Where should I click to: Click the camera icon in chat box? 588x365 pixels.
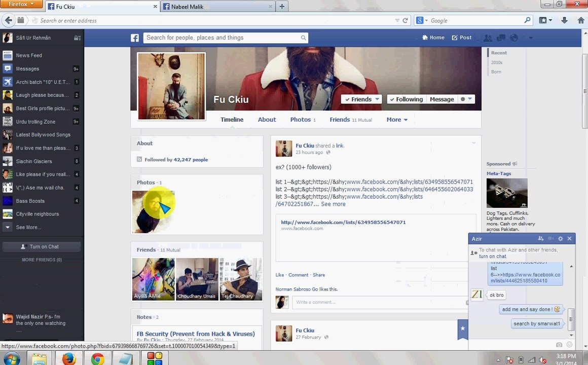[559, 344]
